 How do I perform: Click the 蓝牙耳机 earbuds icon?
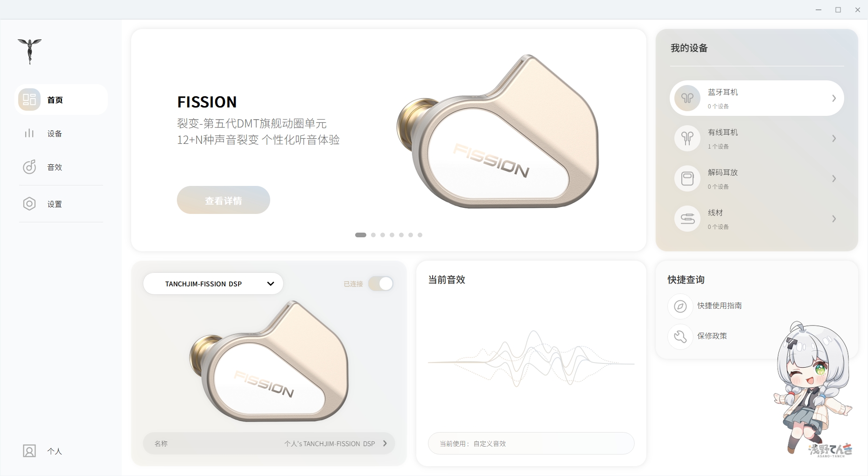(687, 98)
